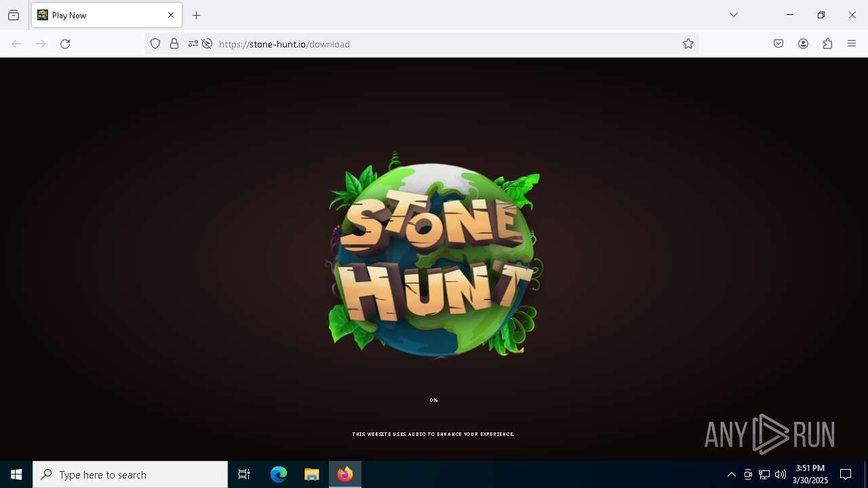Open Firefox View icon at tab bar start
Screen dimensions: 868x488
pyautogui.click(x=14, y=15)
